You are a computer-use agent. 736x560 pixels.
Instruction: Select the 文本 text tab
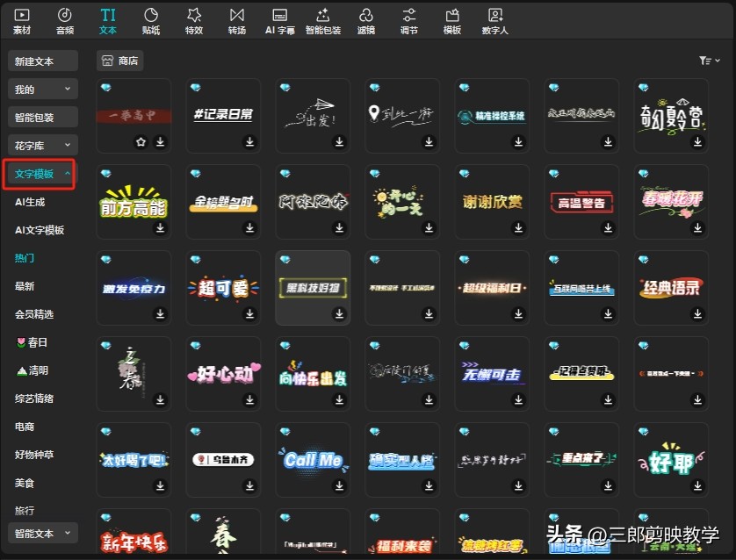pyautogui.click(x=108, y=21)
